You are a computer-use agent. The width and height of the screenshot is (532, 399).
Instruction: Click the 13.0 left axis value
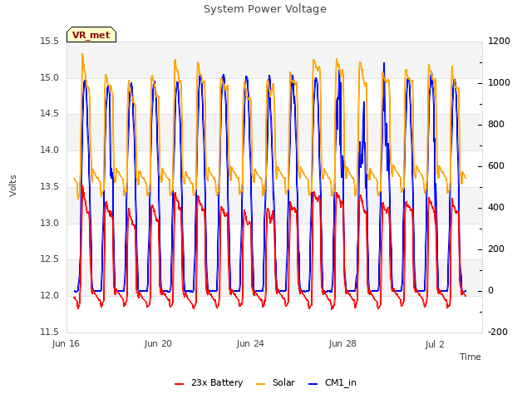pos(50,223)
